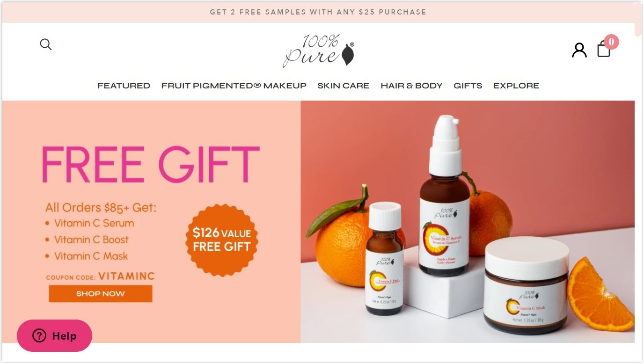This screenshot has width=644, height=364.
Task: Click the Shop Now button
Action: (x=101, y=294)
